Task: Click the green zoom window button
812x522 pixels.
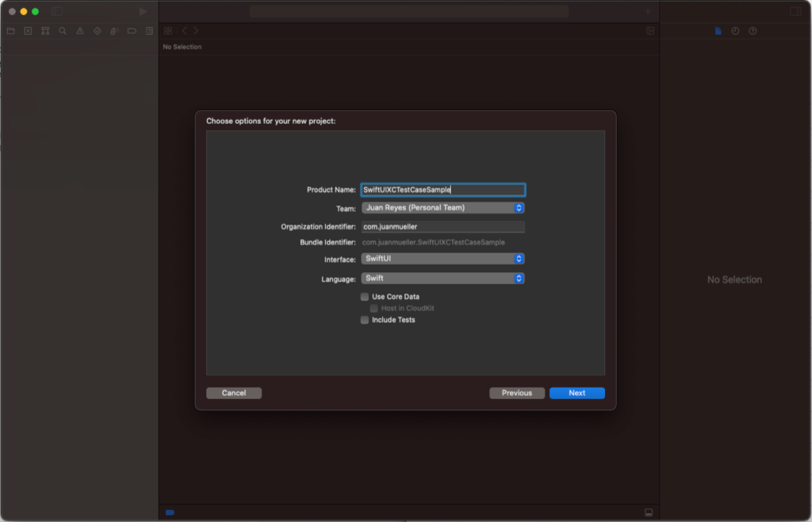Action: (35, 11)
